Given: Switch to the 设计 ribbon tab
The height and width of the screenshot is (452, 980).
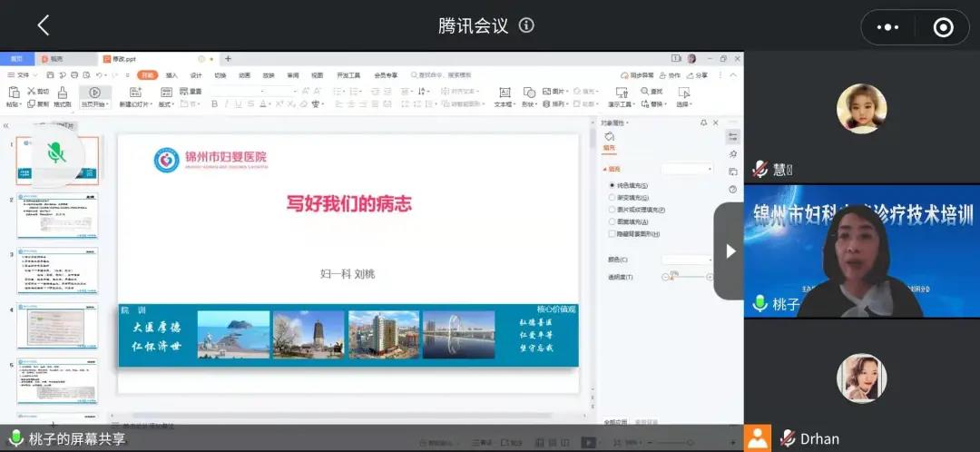Looking at the screenshot, I should [x=196, y=75].
